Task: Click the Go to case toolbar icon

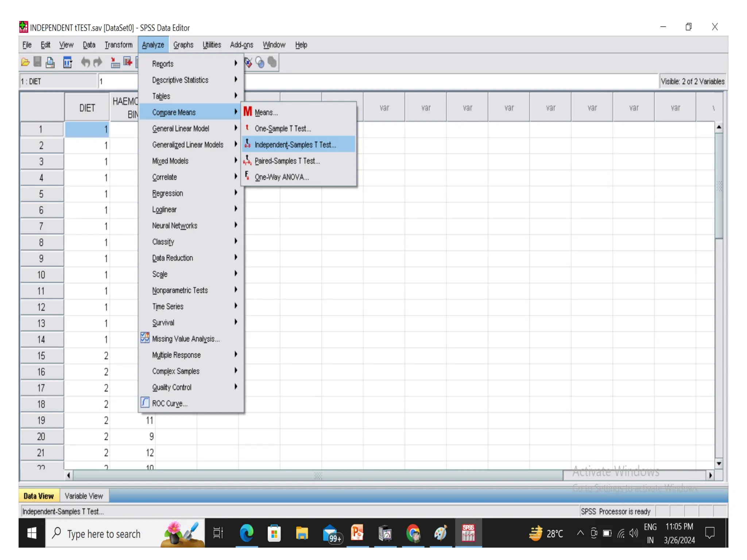Action: [x=115, y=62]
